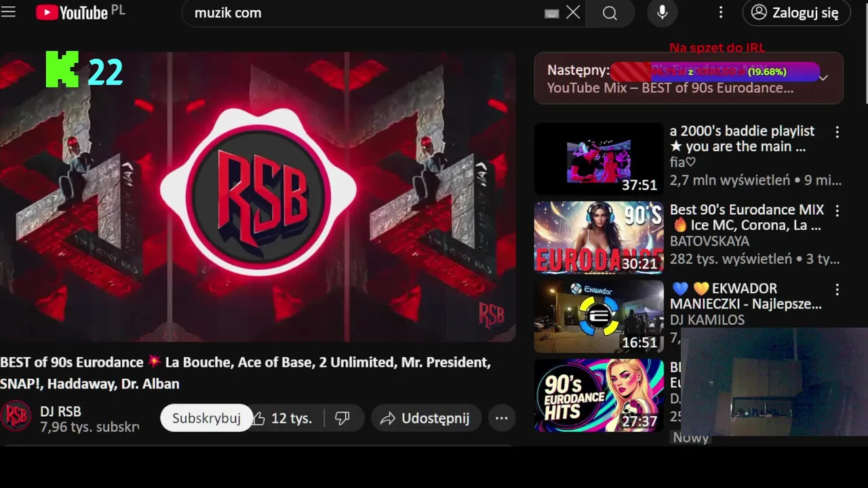Open title 'a 2000's baddie playlist'
The width and height of the screenshot is (868, 488).
(743, 139)
